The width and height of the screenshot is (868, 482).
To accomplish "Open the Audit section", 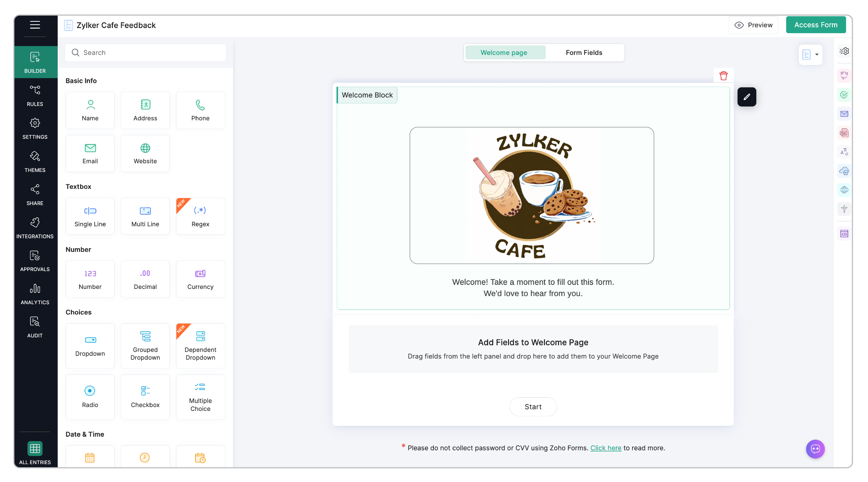I will click(35, 327).
